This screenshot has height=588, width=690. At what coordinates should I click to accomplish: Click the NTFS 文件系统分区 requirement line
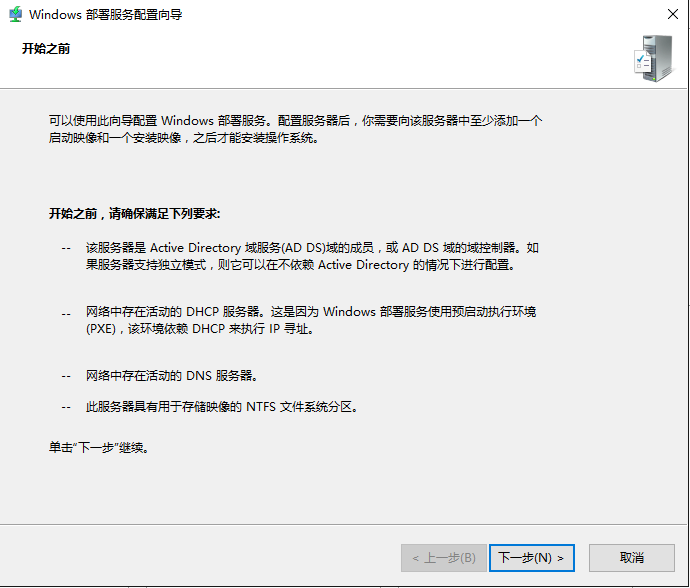click(222, 407)
